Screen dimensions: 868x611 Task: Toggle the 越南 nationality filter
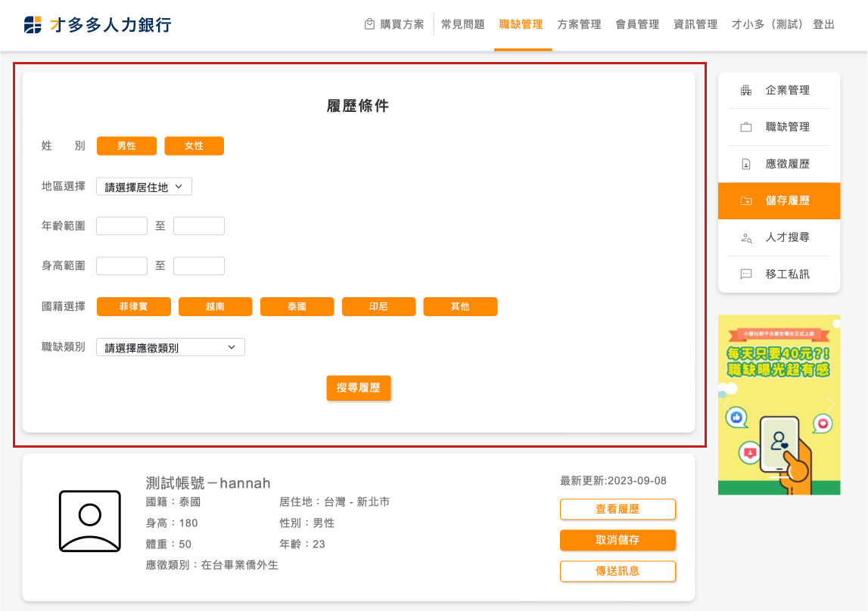tap(216, 306)
